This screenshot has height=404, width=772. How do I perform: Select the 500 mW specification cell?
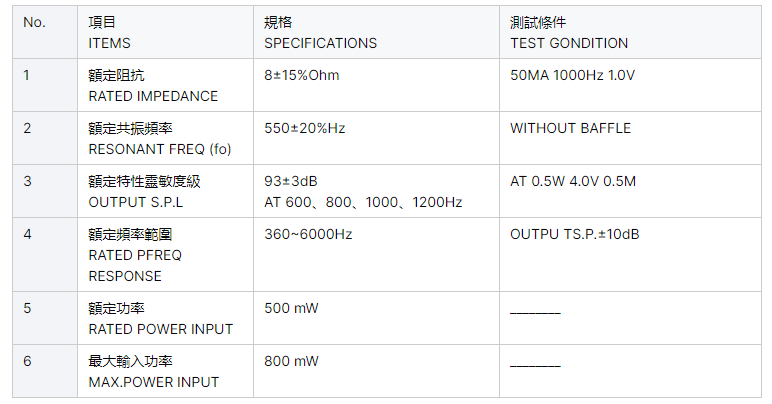291,308
